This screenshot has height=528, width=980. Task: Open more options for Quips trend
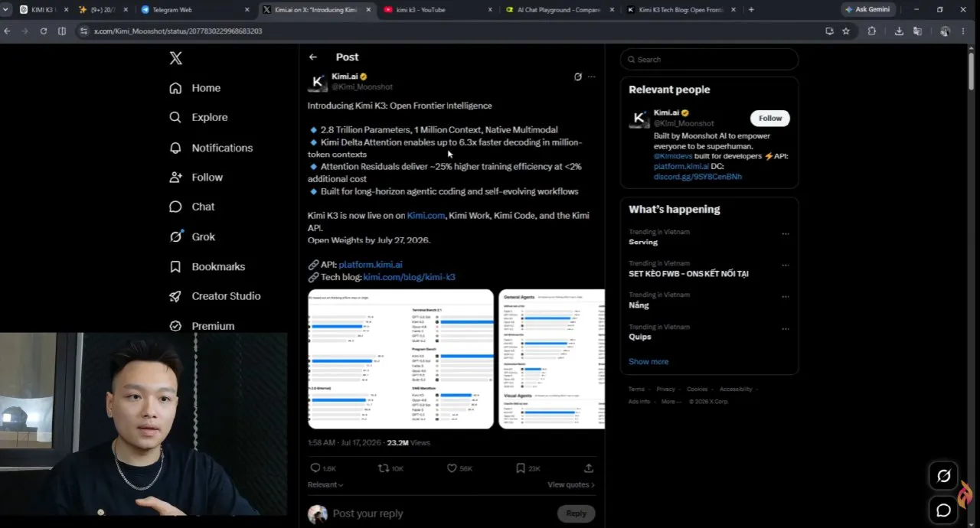[785, 329]
